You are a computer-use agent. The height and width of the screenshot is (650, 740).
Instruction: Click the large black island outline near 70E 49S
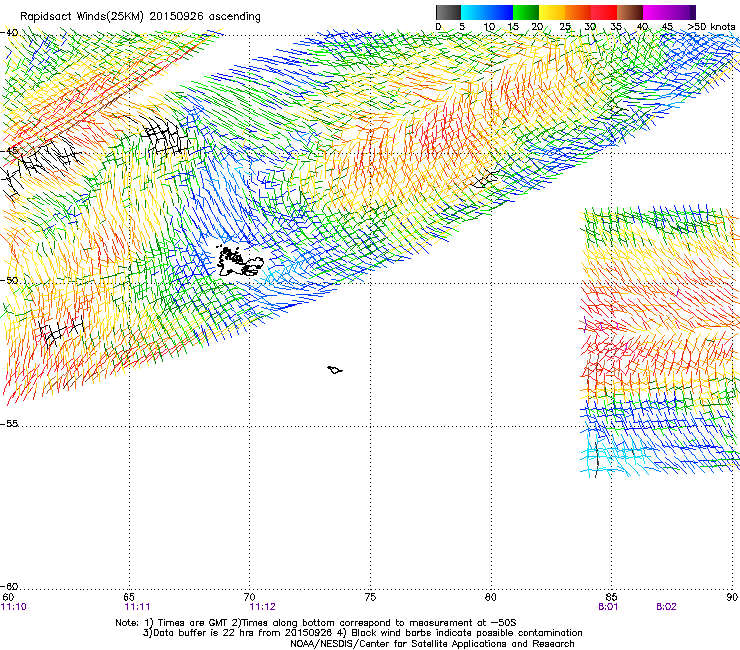coord(240,262)
